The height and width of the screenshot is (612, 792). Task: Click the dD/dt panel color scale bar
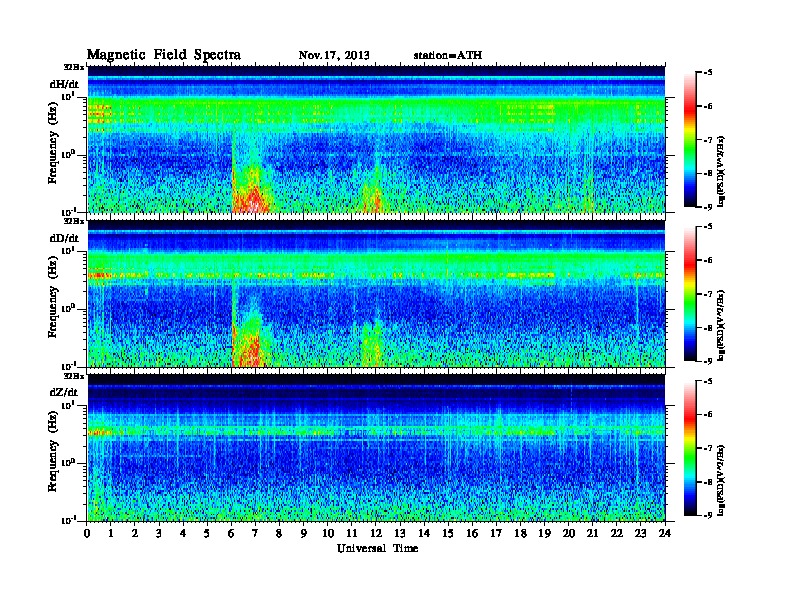point(689,294)
